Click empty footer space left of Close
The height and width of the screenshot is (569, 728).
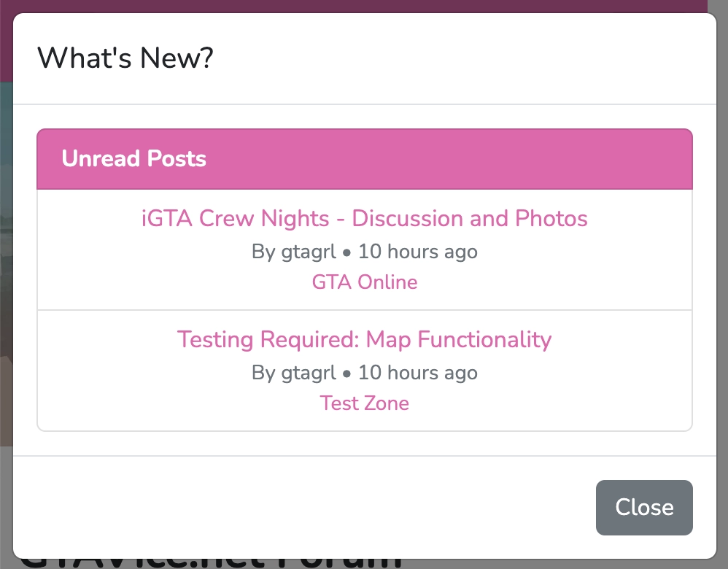(x=292, y=507)
